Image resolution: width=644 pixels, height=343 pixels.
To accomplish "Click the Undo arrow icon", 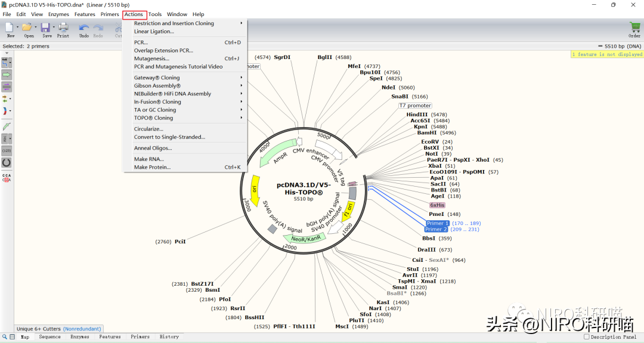I will [x=84, y=27].
